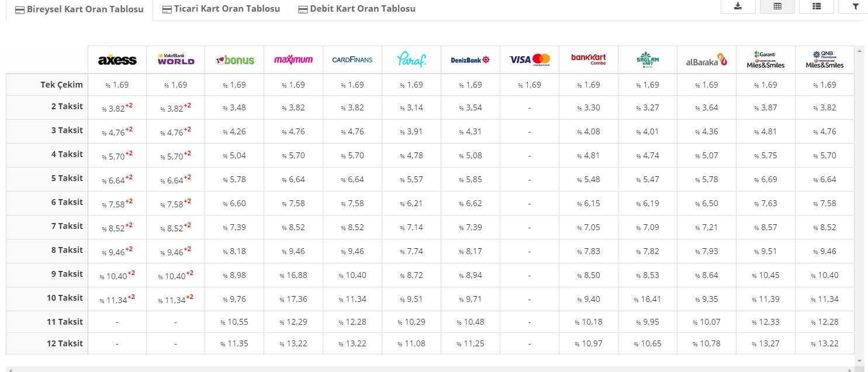
Task: Click the CardFinans logo
Action: (x=352, y=60)
